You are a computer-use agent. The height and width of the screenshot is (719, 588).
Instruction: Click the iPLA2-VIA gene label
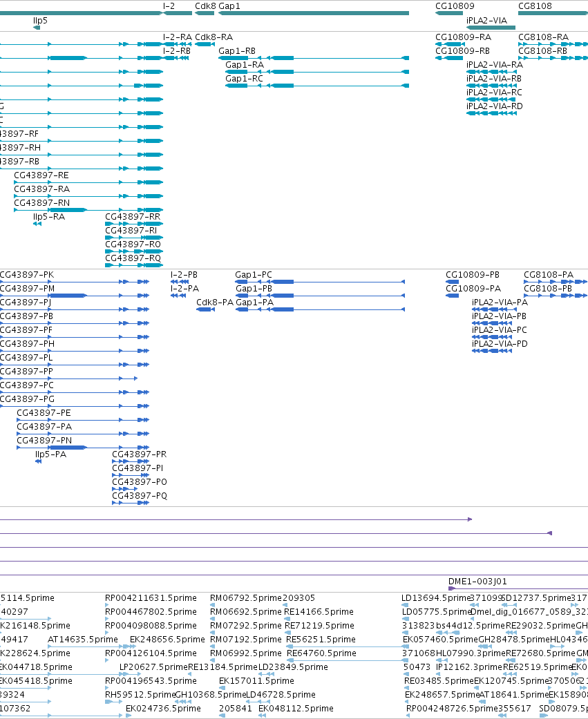click(x=486, y=21)
